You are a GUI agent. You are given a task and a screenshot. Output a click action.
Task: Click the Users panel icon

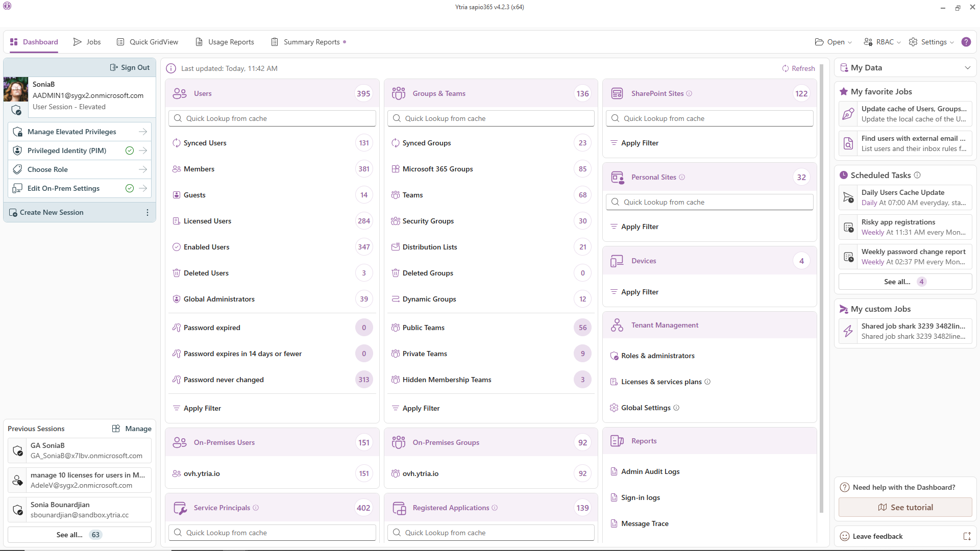pyautogui.click(x=180, y=93)
